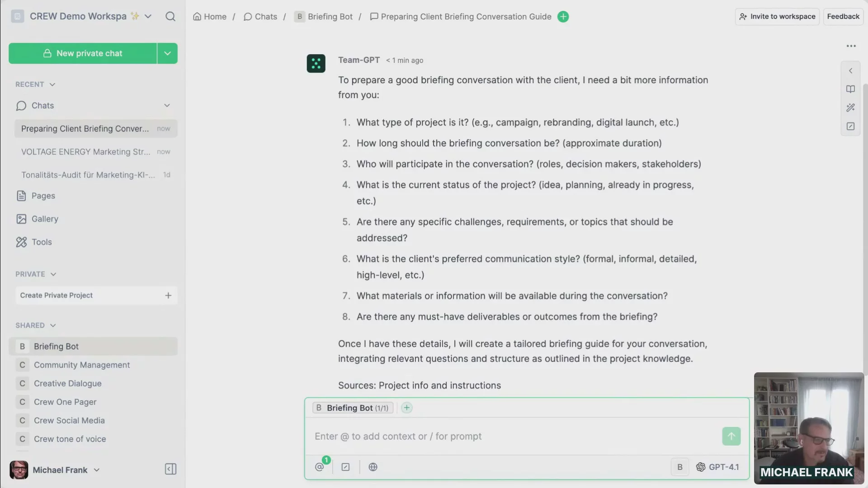Viewport: 868px width, 488px height.
Task: Collapse the right side toolbar chevron
Action: 850,71
